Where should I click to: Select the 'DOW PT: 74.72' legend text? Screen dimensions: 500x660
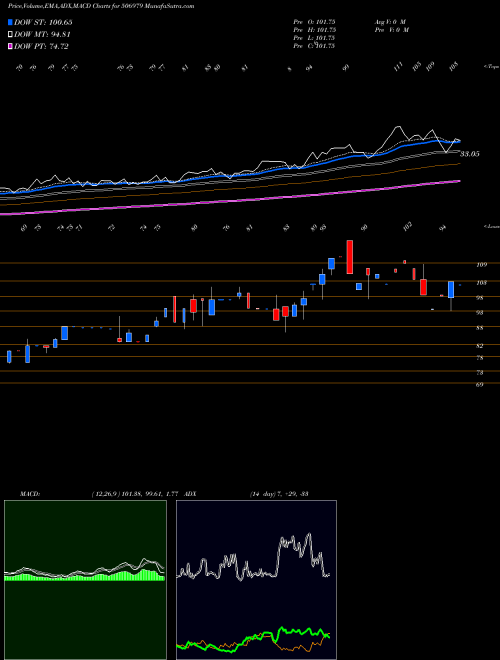(41, 46)
